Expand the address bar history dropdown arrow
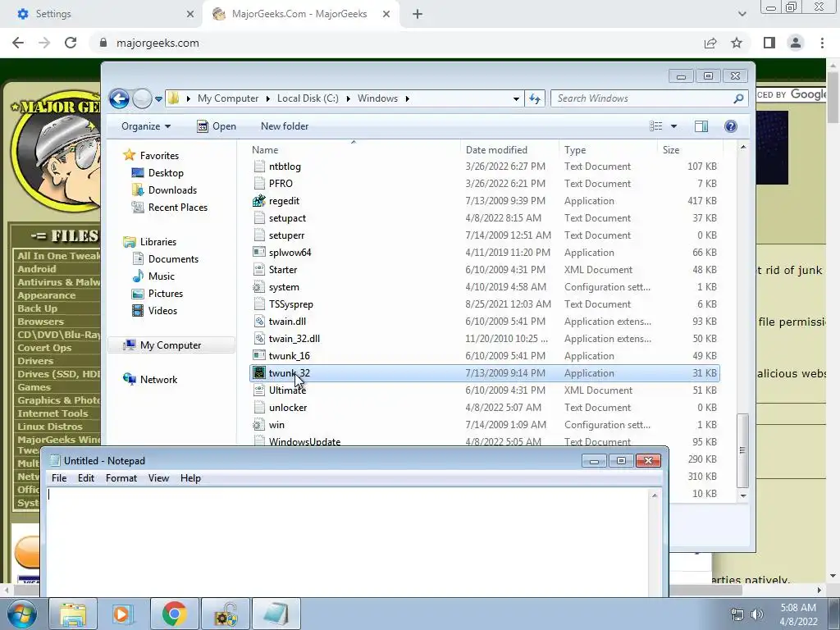840x630 pixels. (516, 98)
